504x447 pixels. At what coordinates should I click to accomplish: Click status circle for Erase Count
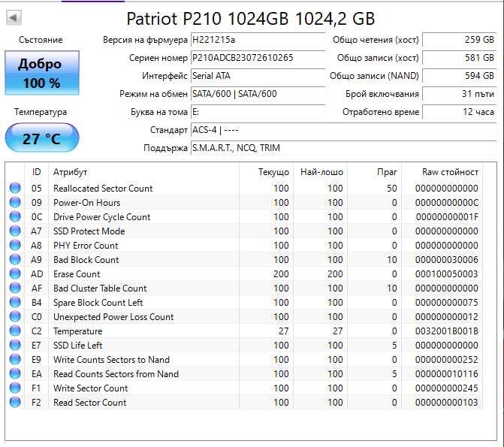click(x=15, y=274)
